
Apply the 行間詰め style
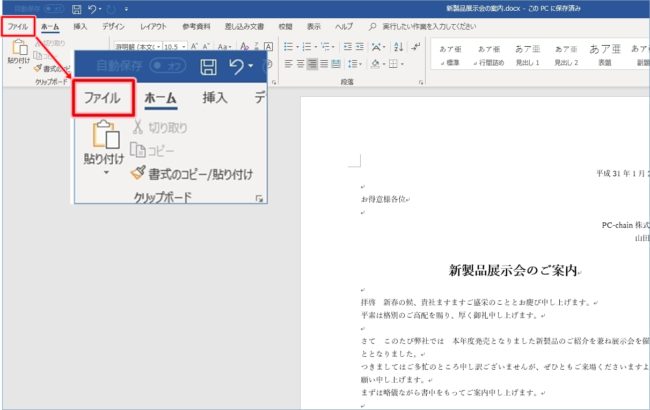point(489,56)
